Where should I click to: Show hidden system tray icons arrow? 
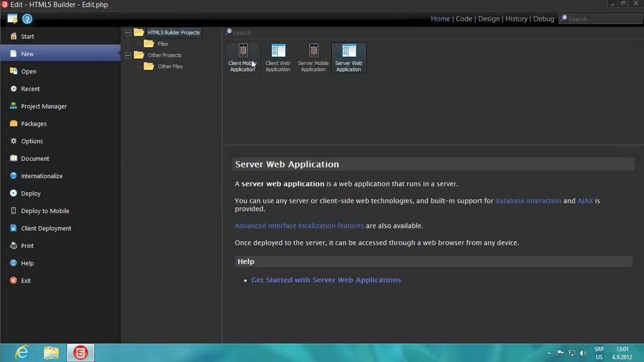coord(549,353)
